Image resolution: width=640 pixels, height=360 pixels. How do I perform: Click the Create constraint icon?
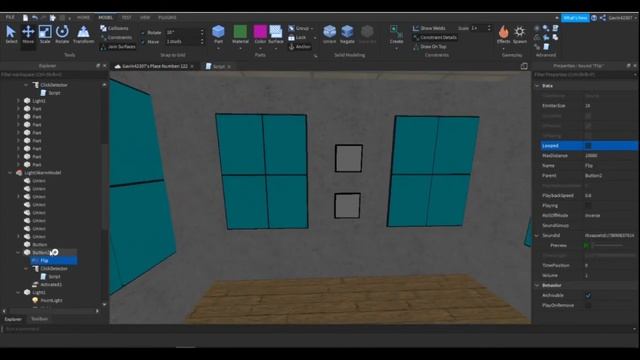tap(396, 32)
